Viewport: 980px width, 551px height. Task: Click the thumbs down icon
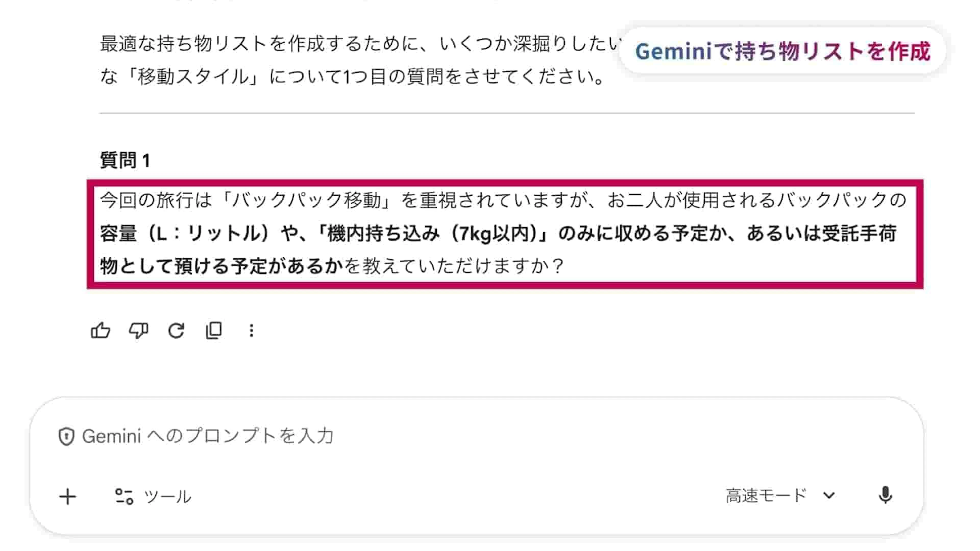138,330
